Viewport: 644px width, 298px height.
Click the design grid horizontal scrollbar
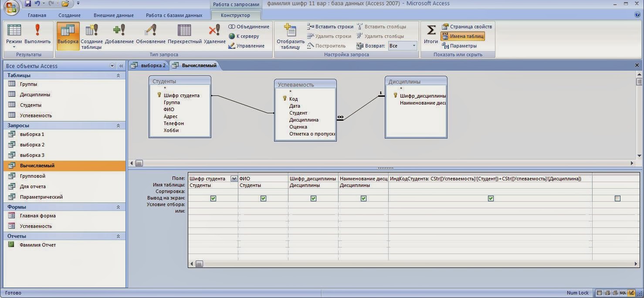(414, 264)
